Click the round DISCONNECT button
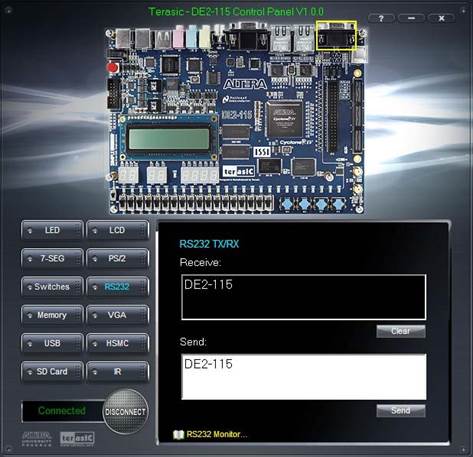This screenshot has height=457, width=473. pos(125,412)
